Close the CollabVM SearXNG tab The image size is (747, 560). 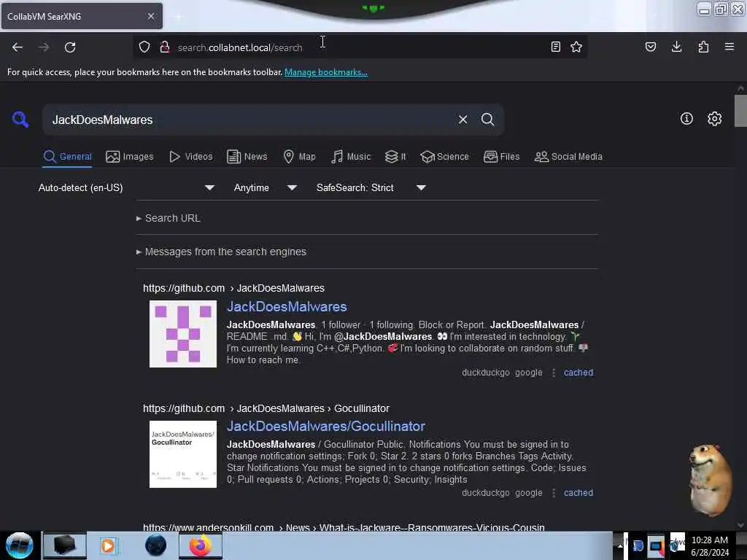coord(151,16)
